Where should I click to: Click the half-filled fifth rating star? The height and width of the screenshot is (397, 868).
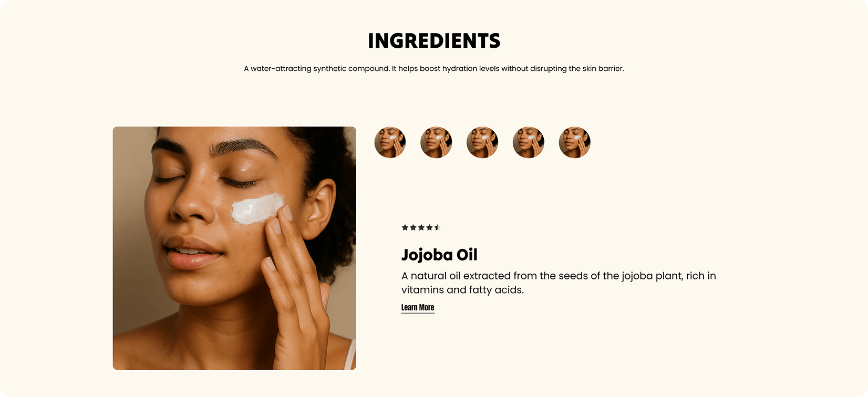[437, 227]
